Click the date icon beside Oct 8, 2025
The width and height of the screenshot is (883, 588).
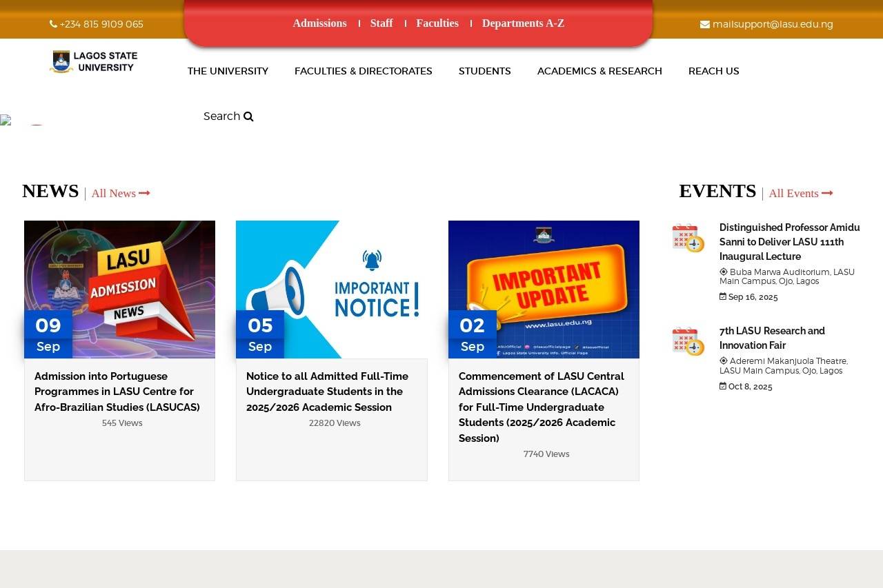pos(723,387)
